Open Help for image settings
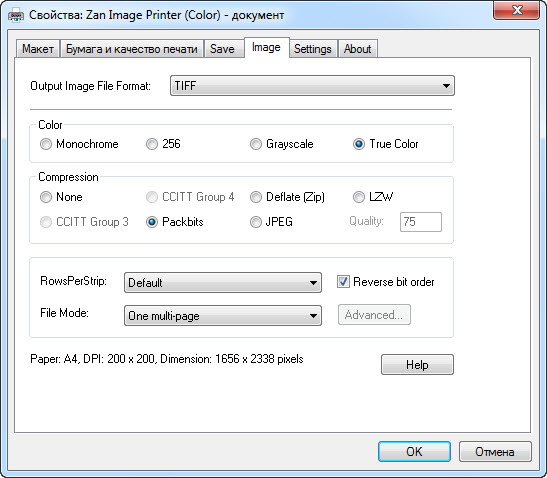This screenshot has height=478, width=547. (x=417, y=365)
